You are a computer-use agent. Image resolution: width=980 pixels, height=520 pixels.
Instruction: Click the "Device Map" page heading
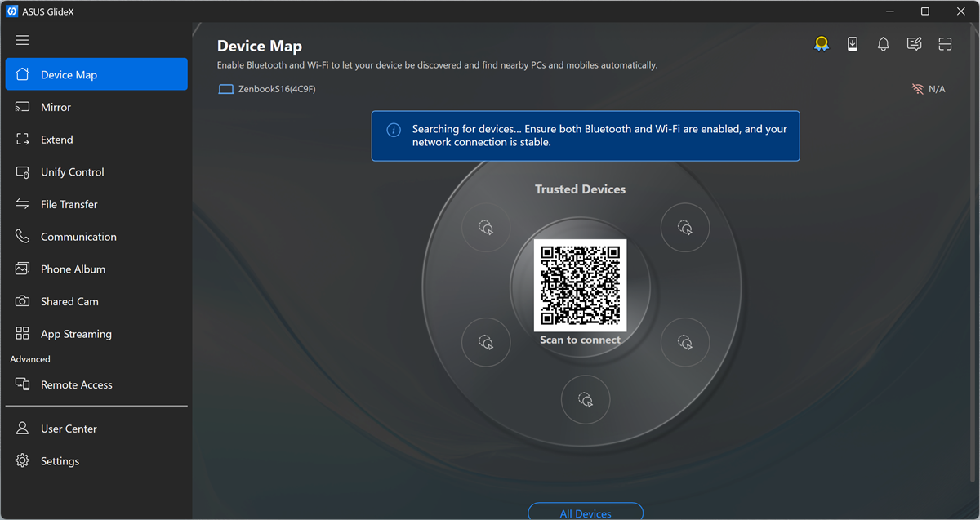[260, 47]
